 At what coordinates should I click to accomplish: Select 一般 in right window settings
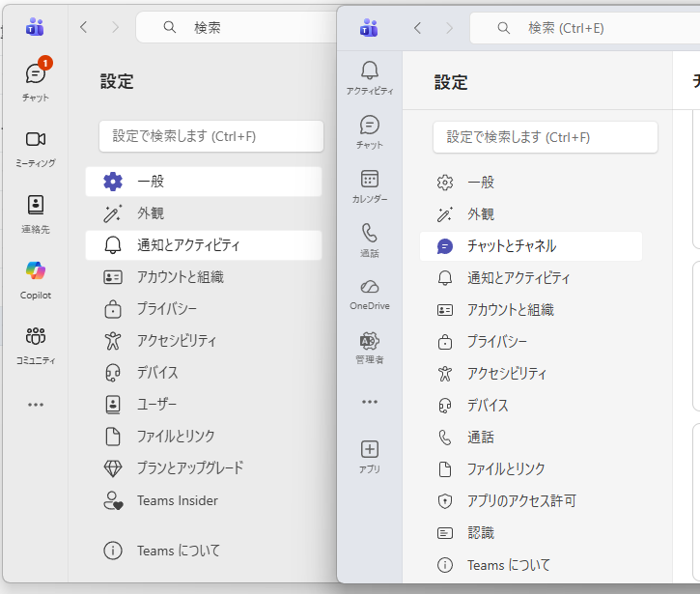531,183
